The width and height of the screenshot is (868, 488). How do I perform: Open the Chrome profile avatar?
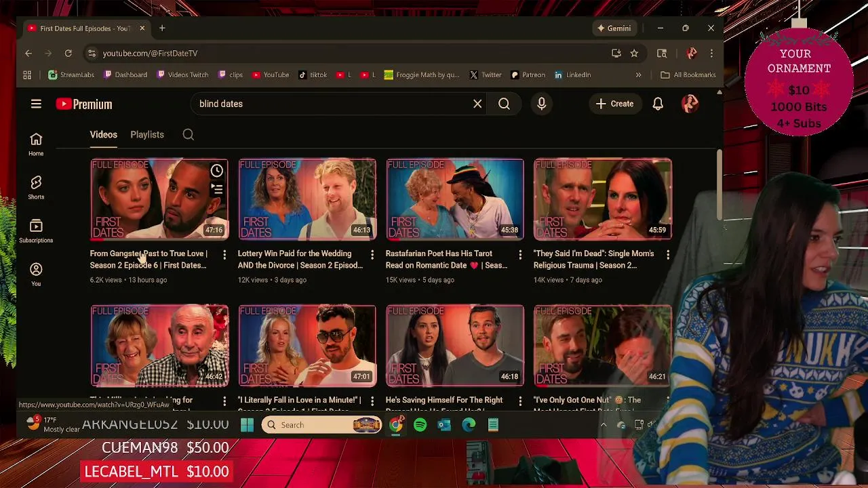(x=692, y=53)
